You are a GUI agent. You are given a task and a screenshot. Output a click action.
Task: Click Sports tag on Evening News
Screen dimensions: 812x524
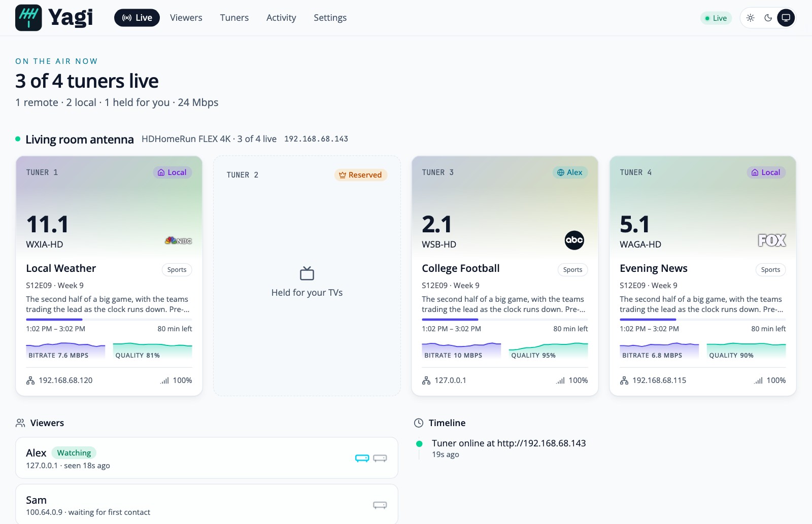(771, 270)
